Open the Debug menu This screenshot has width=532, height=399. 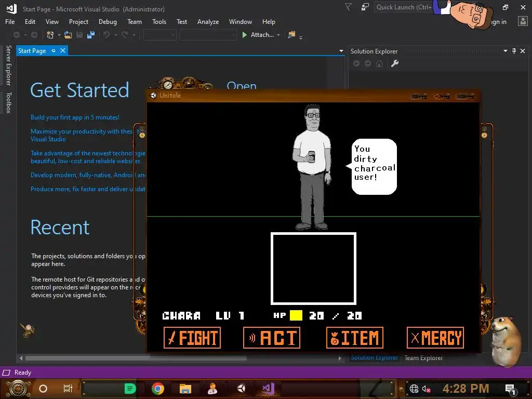pos(108,22)
